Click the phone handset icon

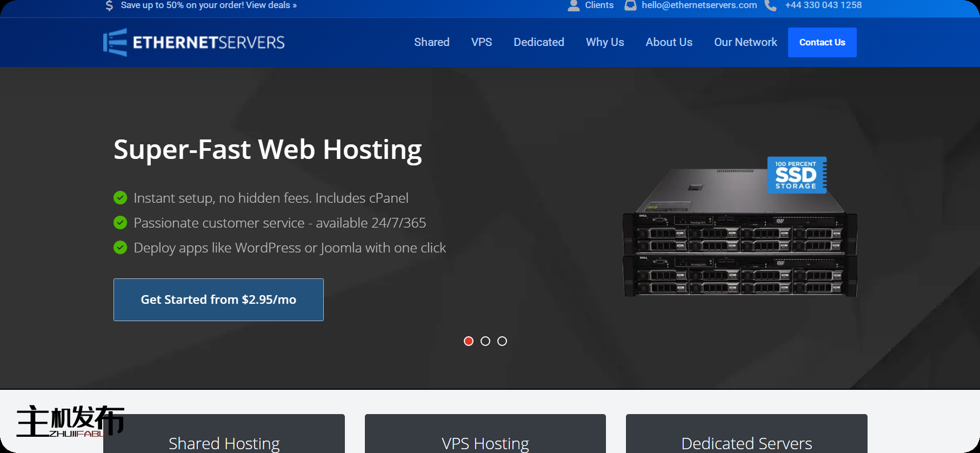[x=771, y=5]
